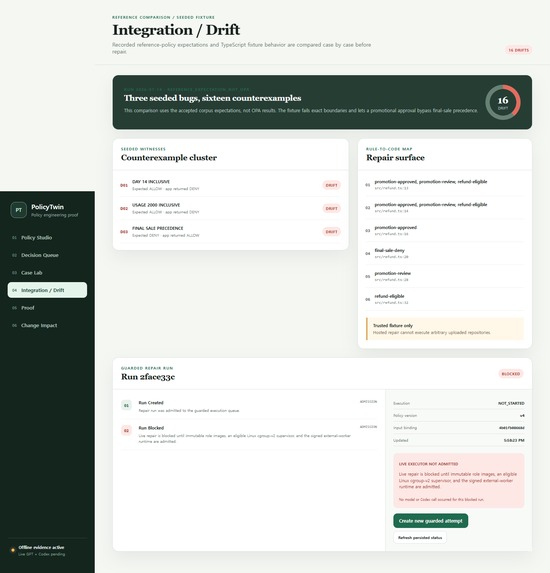Click the Counterexample cluster heading
This screenshot has width=550, height=573.
point(169,158)
